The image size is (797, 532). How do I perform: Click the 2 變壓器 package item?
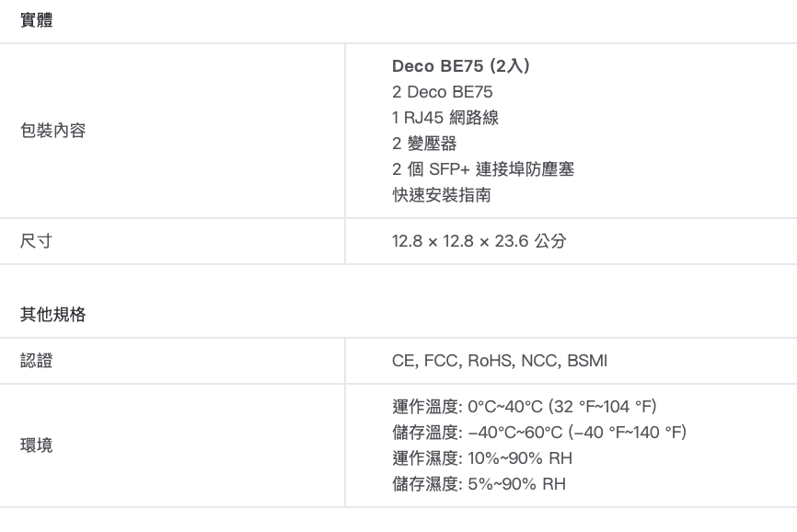(424, 144)
